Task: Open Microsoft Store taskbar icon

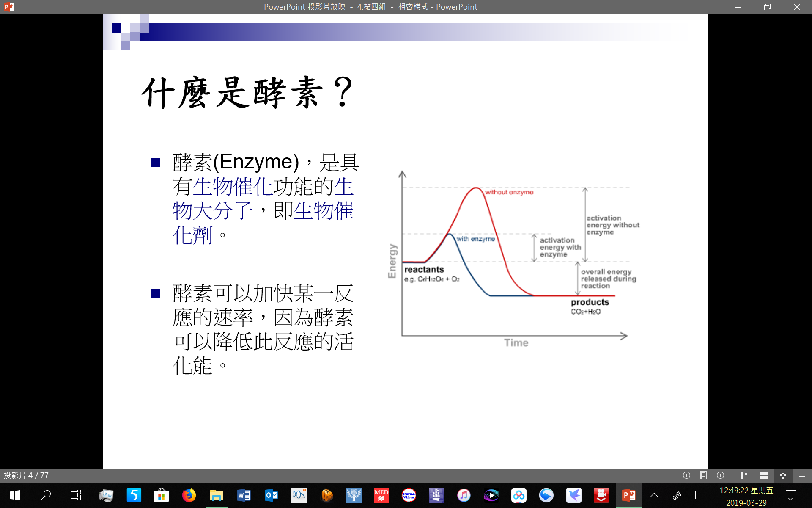Action: coord(161,495)
